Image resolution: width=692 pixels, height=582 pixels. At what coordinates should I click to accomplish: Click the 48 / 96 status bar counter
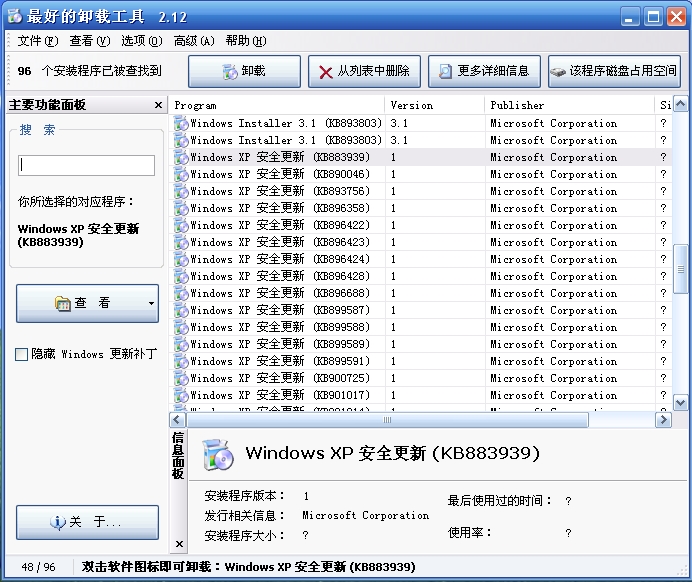(38, 567)
